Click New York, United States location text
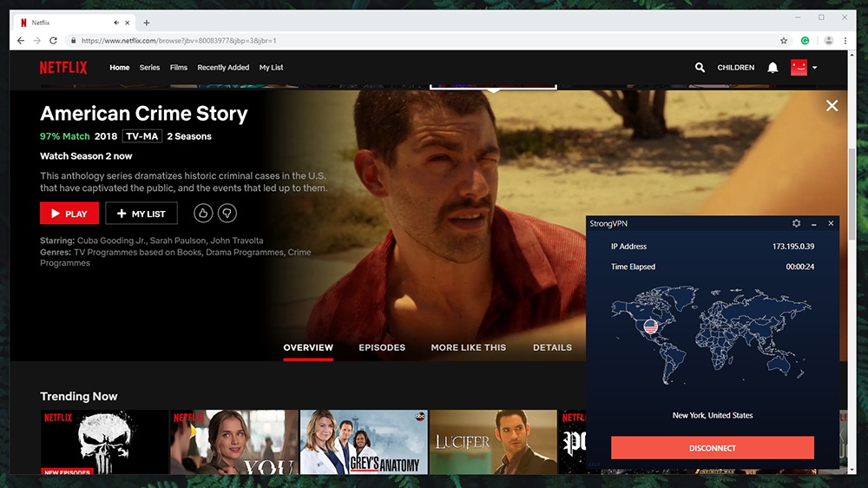Screen dimensions: 868x488 tap(713, 415)
